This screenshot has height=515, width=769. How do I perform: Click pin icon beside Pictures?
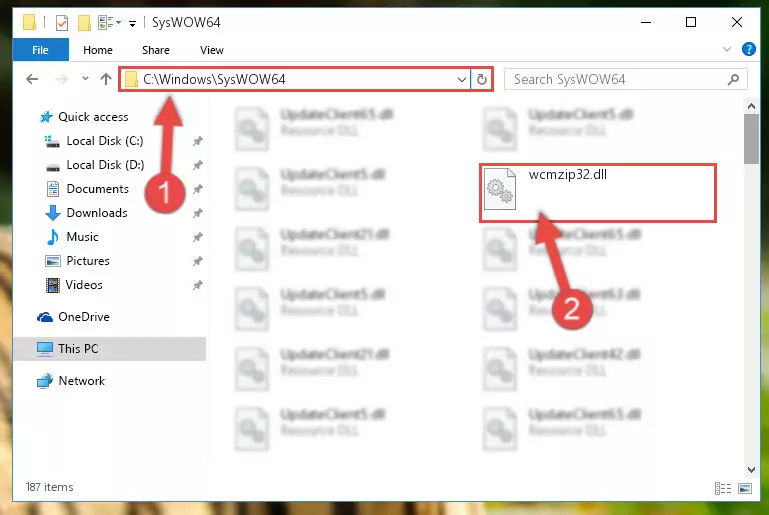click(x=197, y=261)
